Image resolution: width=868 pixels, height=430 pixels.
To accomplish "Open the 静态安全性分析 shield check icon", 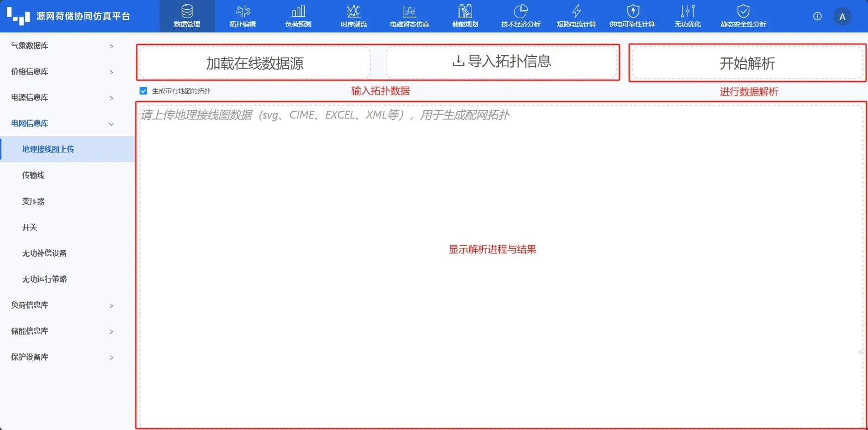I will pos(743,11).
